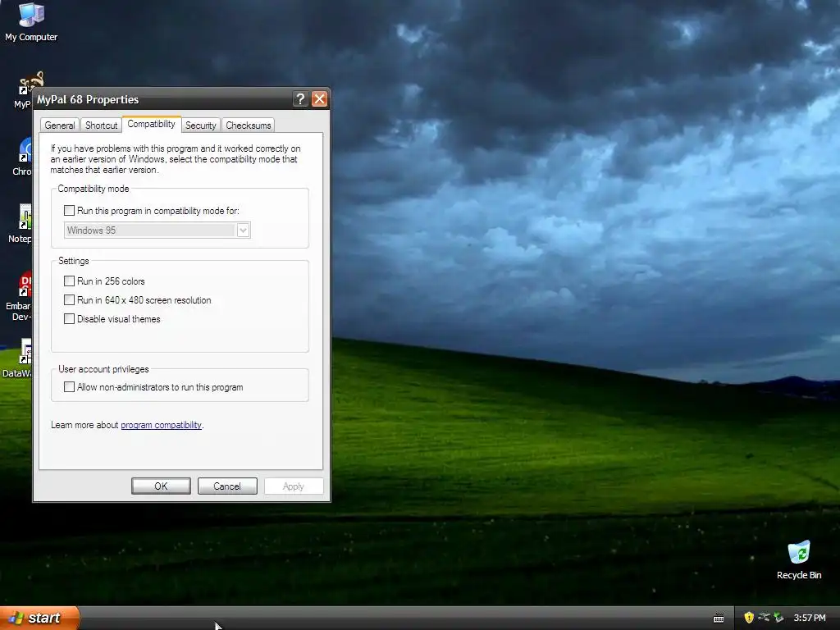Screen dimensions: 840x630
Task: Check Allow non-administrators to run this program
Action: click(x=69, y=387)
